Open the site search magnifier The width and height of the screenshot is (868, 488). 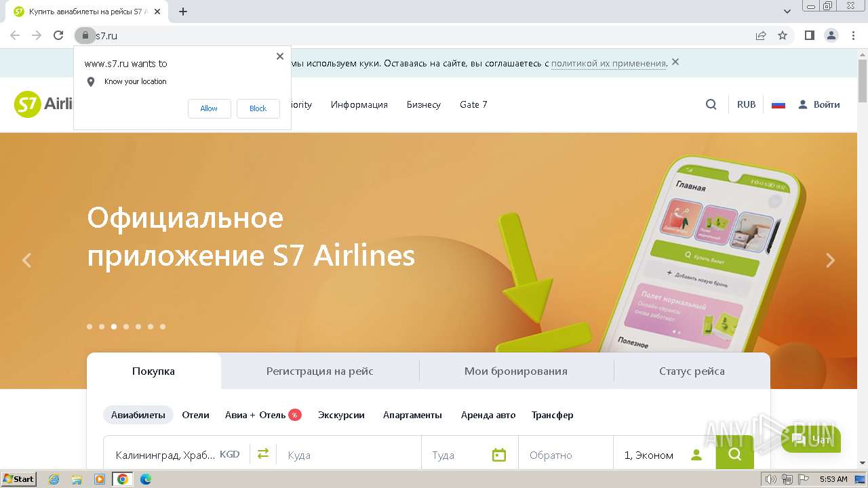(x=711, y=104)
